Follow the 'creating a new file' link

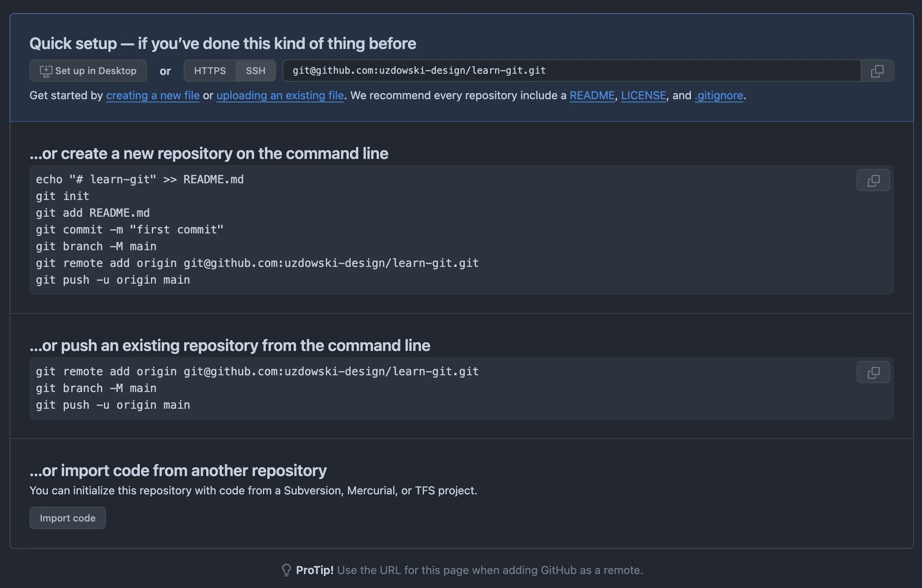pos(153,96)
